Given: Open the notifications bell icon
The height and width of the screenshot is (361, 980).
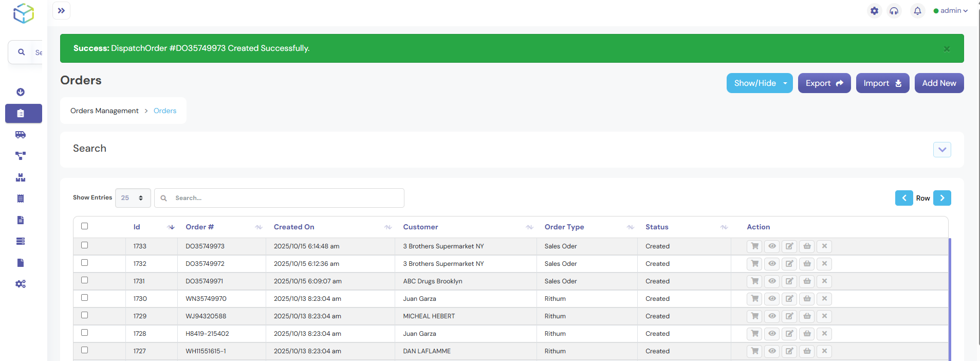Looking at the screenshot, I should tap(917, 11).
